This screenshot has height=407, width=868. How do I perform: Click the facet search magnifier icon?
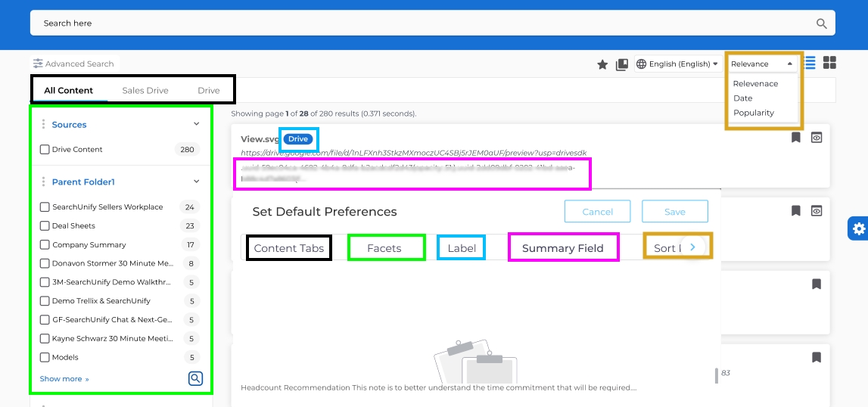(x=195, y=379)
